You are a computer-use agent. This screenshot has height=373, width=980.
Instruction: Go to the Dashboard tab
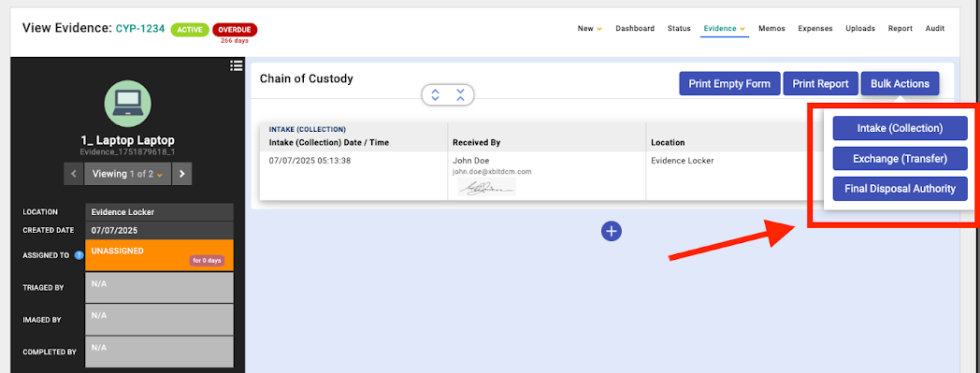coord(635,28)
